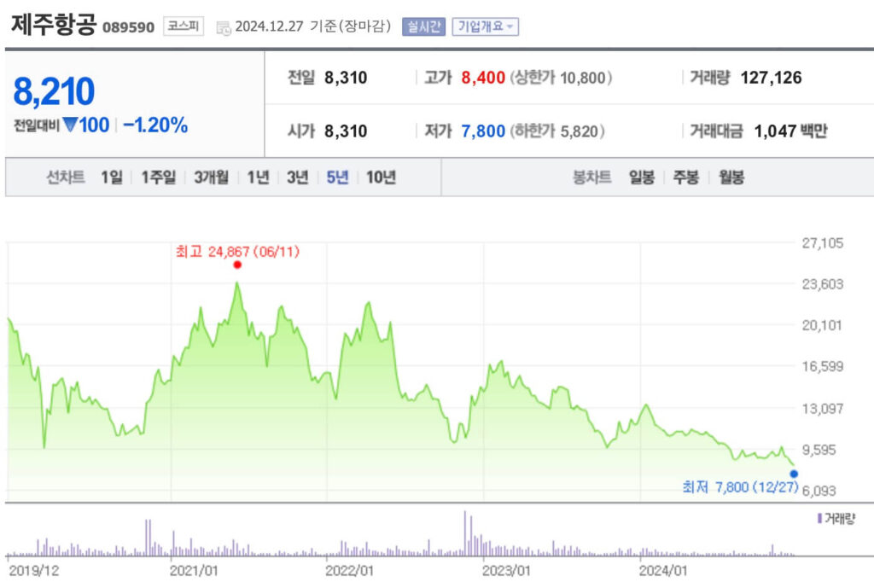Click the 시가 value 8,310

(x=346, y=131)
